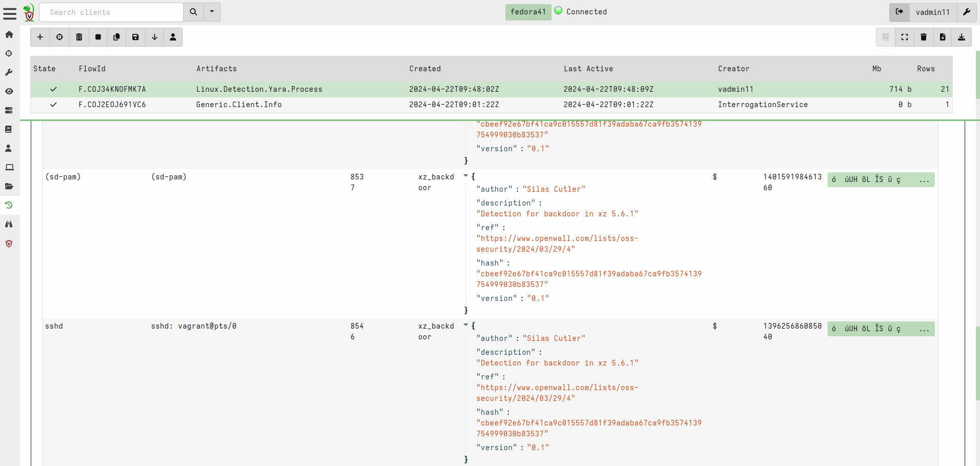Select the Linux.Detection.Yara.Process flow row
The width and height of the screenshot is (980, 466).
pyautogui.click(x=259, y=89)
